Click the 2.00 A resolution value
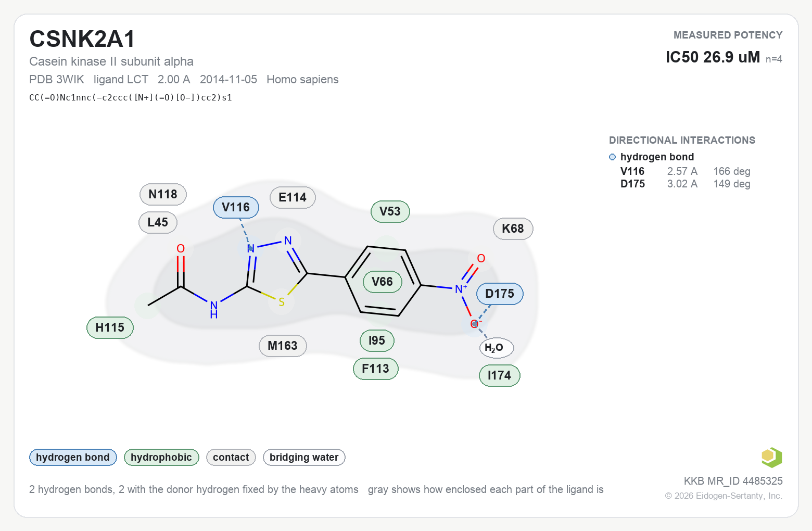The width and height of the screenshot is (812, 531). tap(174, 79)
